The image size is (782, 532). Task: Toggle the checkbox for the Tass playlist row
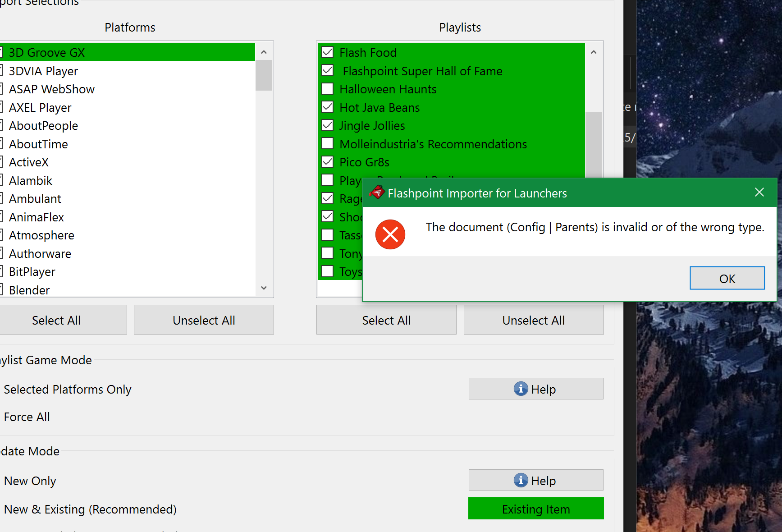[328, 235]
